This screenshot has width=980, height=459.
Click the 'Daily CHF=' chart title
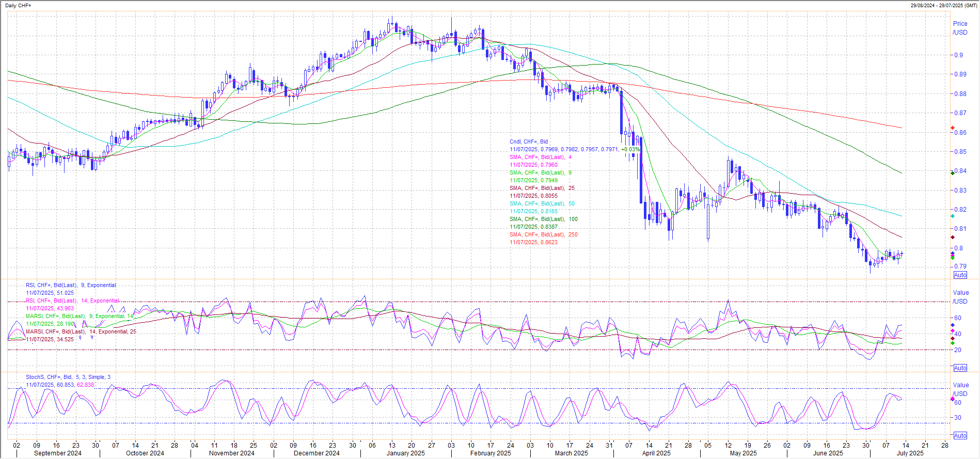[18, 5]
